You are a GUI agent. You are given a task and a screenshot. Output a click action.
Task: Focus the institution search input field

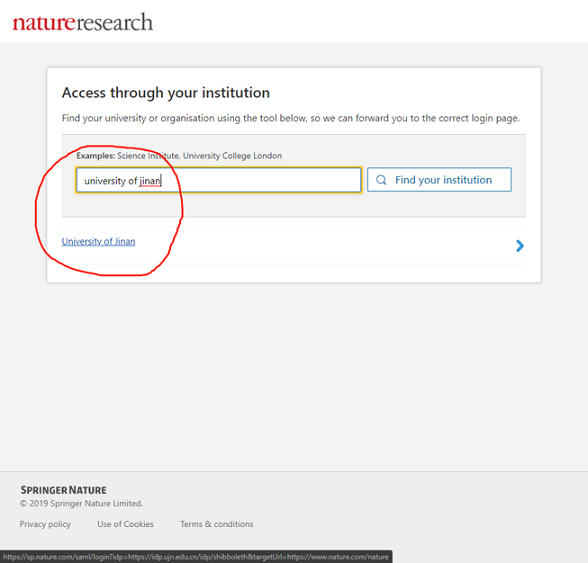pyautogui.click(x=219, y=180)
